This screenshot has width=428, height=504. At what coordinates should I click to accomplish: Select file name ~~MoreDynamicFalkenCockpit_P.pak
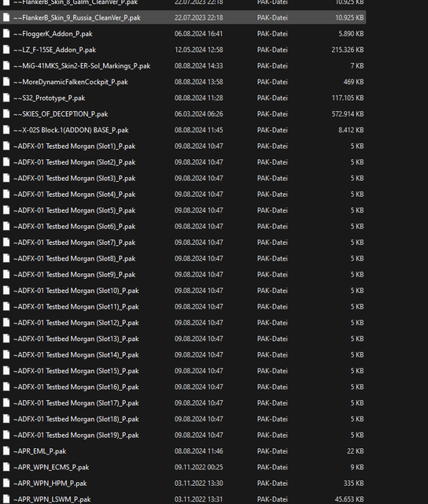click(71, 82)
